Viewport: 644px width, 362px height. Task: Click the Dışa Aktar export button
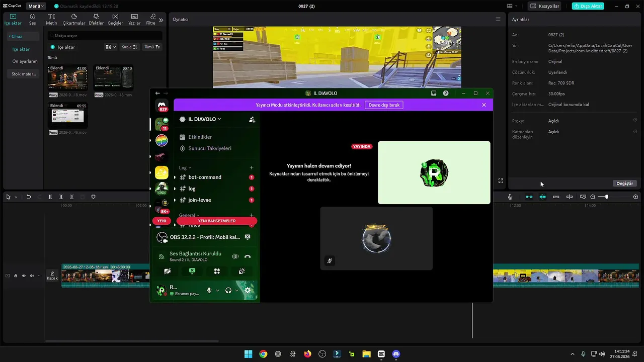tap(588, 6)
